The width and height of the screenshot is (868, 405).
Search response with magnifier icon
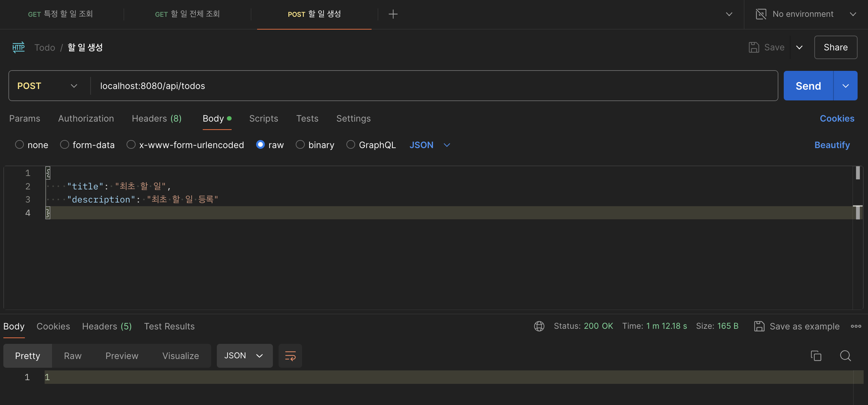click(x=845, y=356)
